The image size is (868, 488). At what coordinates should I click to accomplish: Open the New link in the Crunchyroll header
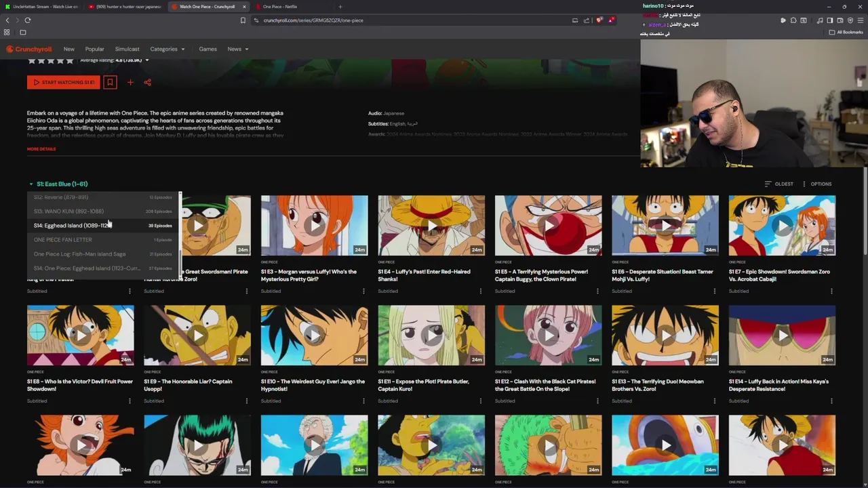(69, 49)
